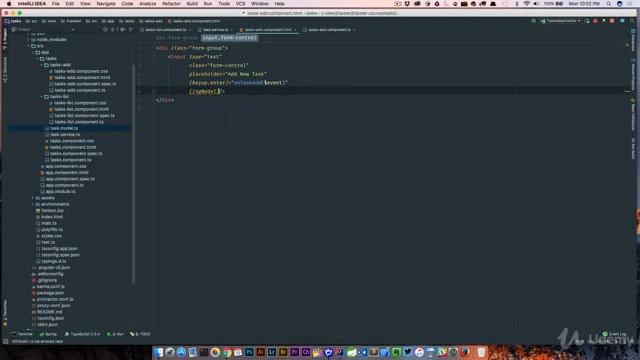Viewport: 640px width, 360px height.
Task: Expand the assets folder
Action: click(33, 198)
